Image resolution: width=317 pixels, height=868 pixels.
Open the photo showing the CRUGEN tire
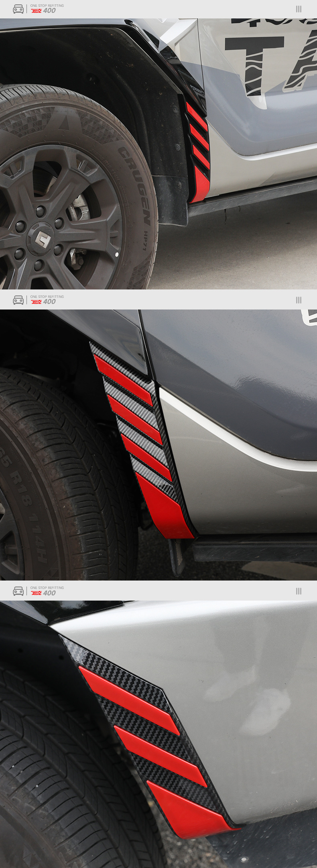tap(158, 154)
